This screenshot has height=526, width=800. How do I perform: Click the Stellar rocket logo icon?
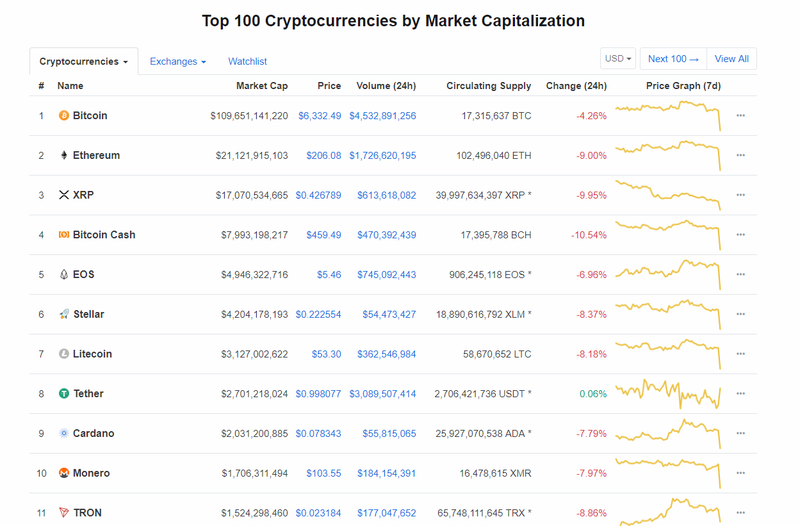64,314
